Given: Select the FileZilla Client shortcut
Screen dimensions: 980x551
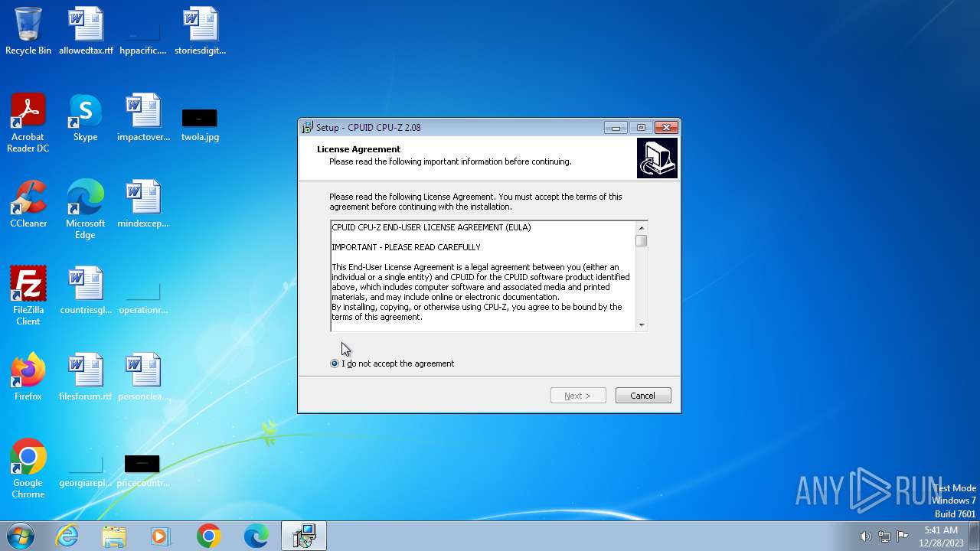Looking at the screenshot, I should point(28,296).
